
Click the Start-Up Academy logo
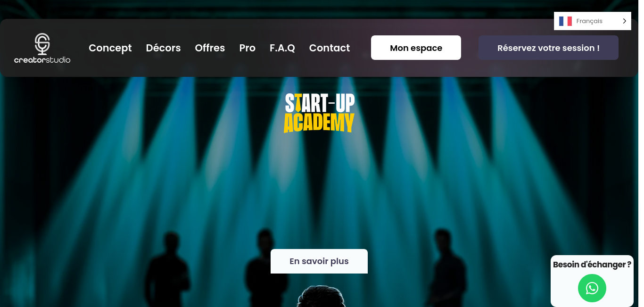point(319,113)
